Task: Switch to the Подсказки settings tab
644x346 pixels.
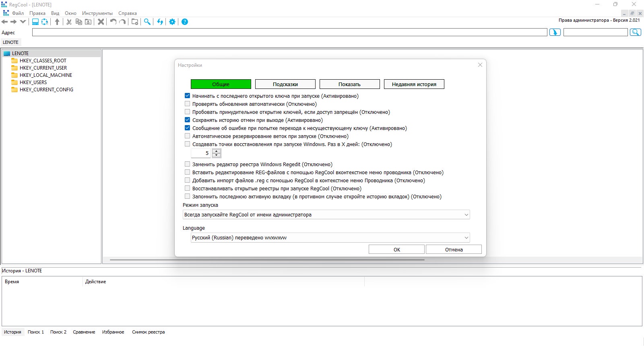Action: pos(285,84)
